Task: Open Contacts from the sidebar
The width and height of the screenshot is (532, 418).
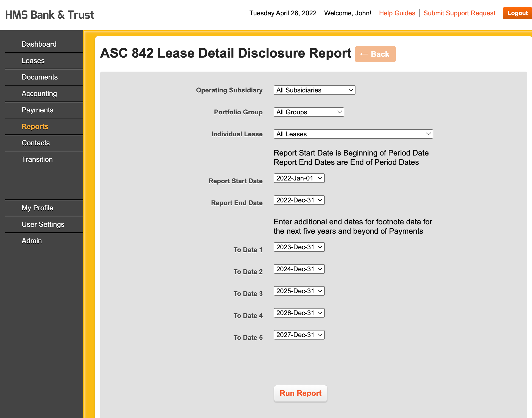Action: pos(36,143)
